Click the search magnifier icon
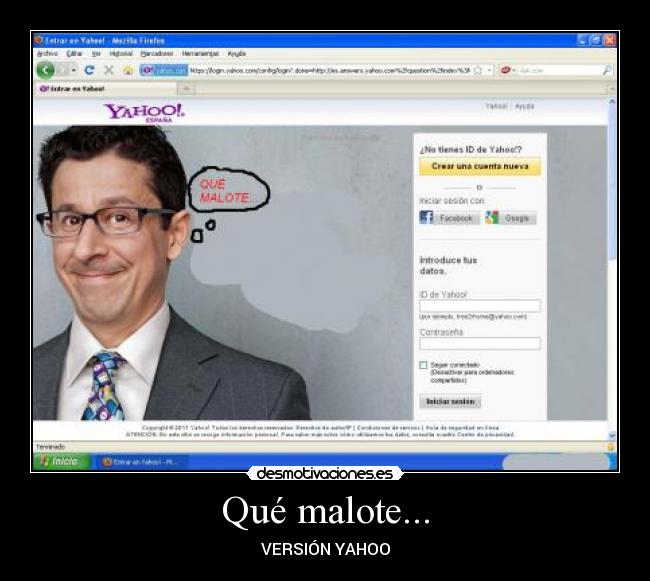The height and width of the screenshot is (581, 650). (x=607, y=70)
